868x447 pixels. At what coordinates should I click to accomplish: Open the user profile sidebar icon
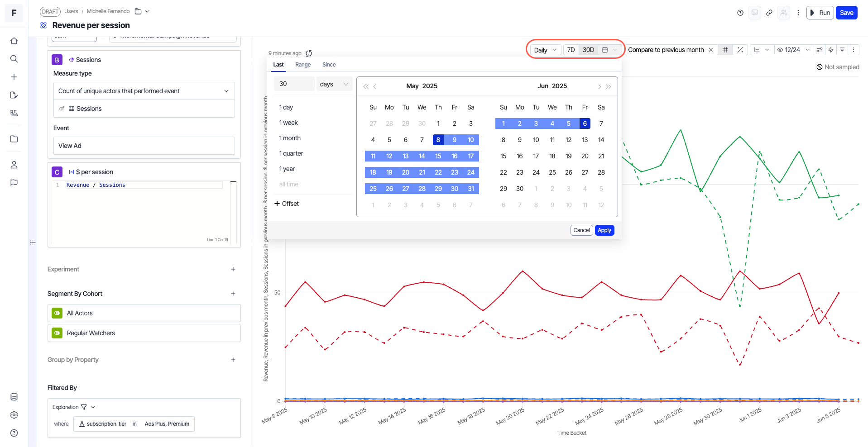pyautogui.click(x=14, y=165)
